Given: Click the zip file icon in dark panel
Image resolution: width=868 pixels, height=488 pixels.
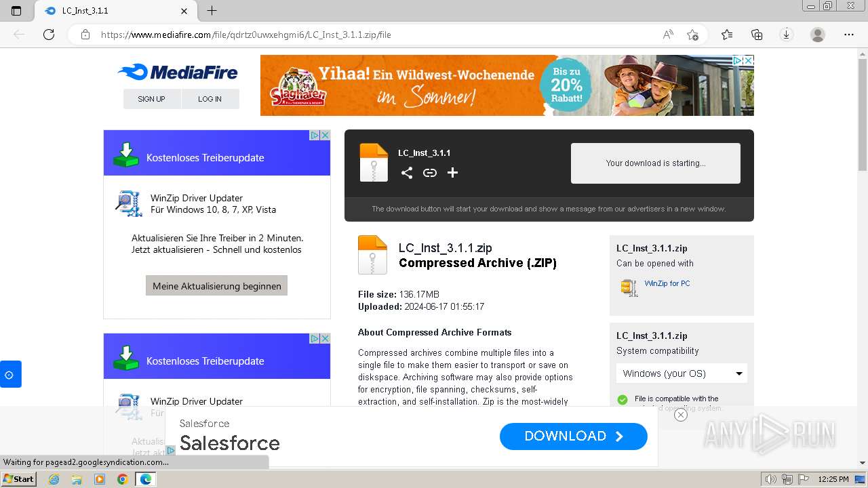Looking at the screenshot, I should 374,163.
